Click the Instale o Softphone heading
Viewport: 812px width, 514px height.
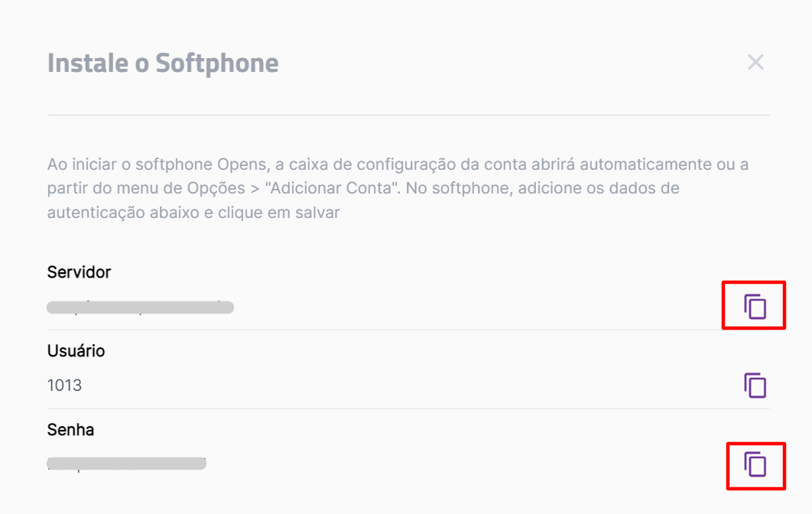(163, 63)
